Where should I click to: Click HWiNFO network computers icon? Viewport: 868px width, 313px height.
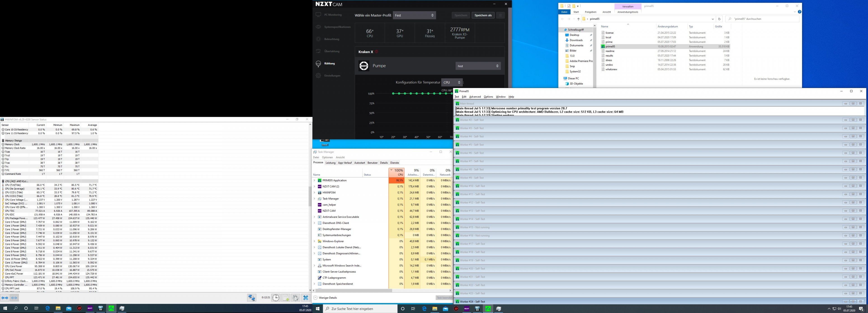coord(251,297)
